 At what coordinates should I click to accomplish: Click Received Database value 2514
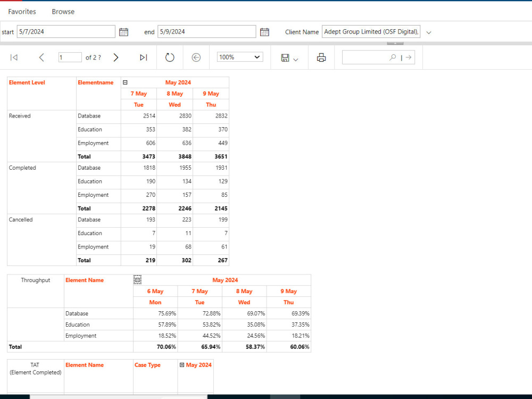coord(149,115)
